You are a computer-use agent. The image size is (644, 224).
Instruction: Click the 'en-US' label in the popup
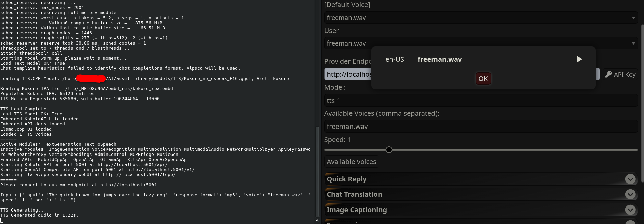point(394,59)
